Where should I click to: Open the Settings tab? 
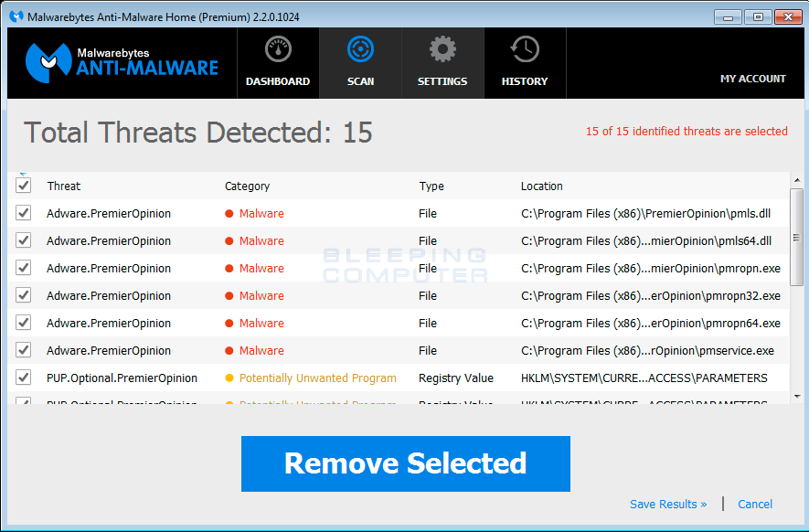[442, 62]
